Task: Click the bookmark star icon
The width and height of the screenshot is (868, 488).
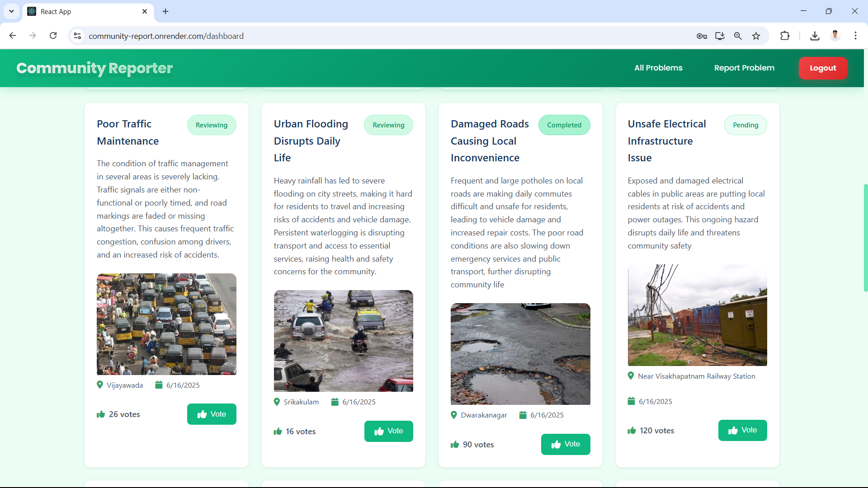Action: pos(756,36)
